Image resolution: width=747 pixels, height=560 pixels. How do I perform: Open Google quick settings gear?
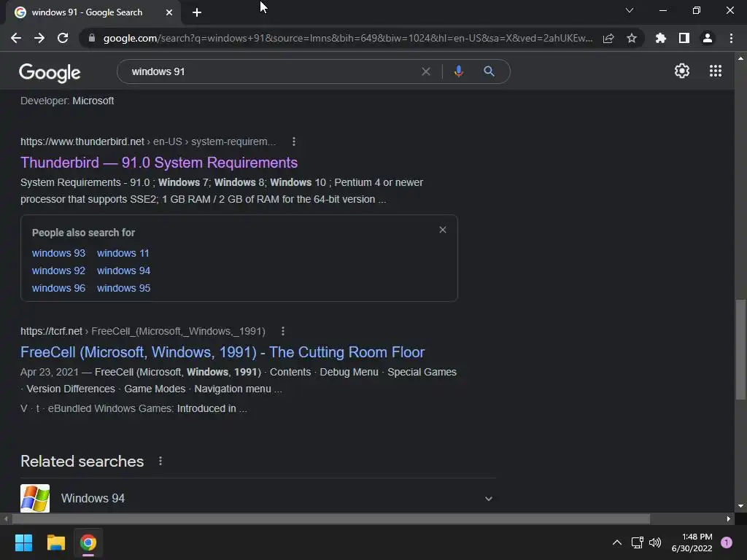click(x=682, y=71)
